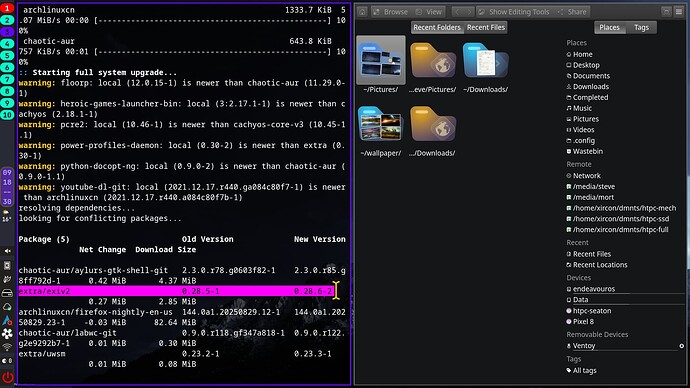Open /home/xircon/dmnts/htpc-mech location
The image size is (690, 388).
tap(621, 208)
